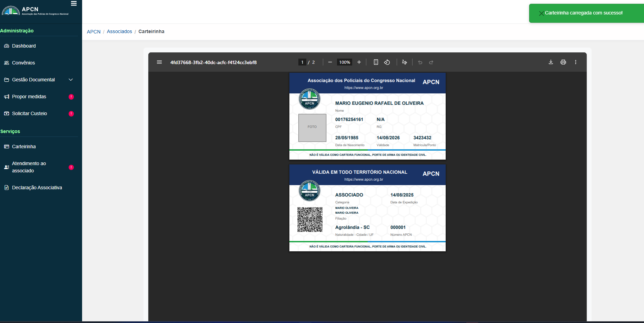Select the draw annotation tool
The image size is (644, 323).
(x=404, y=62)
